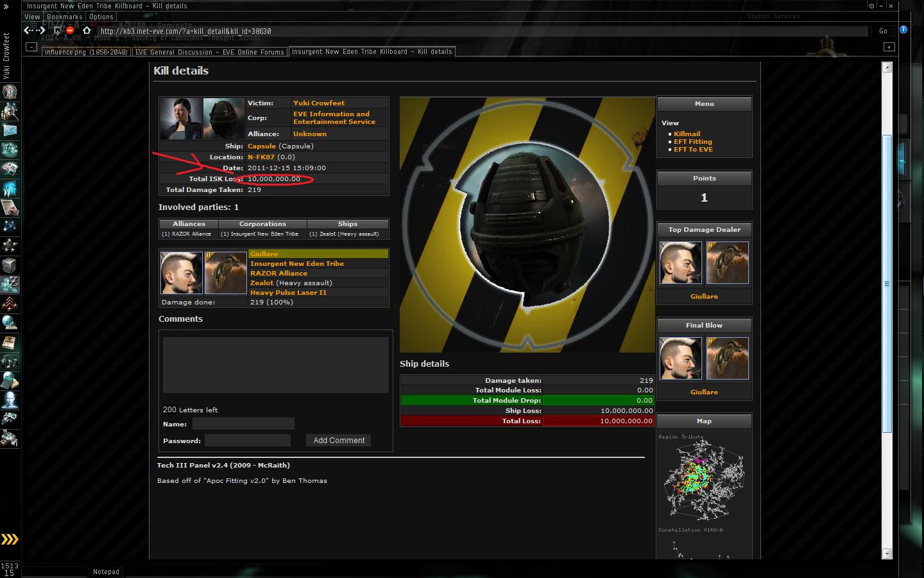Click the five-star corporation icon
Screen dimensions: 924x578
click(x=10, y=245)
